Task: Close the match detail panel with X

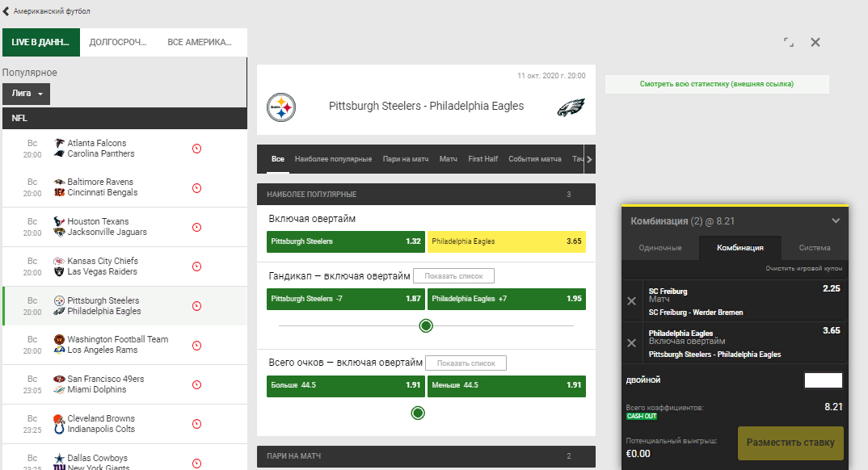Action: click(x=815, y=42)
